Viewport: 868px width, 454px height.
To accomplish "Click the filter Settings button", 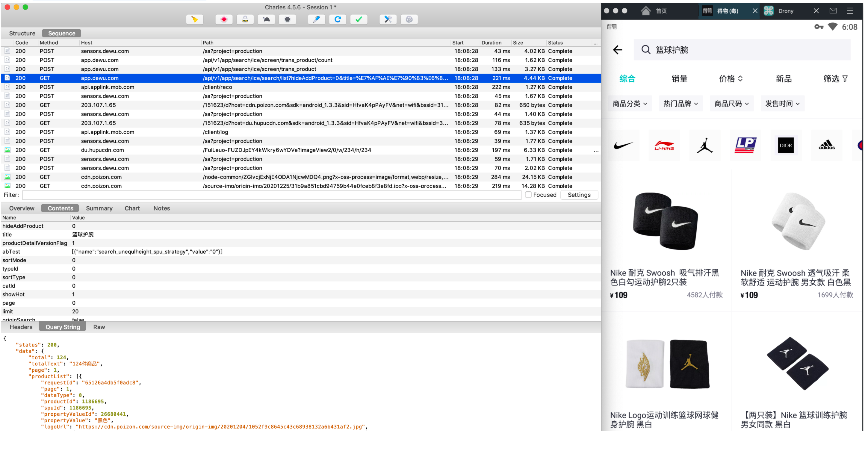I will tap(579, 195).
